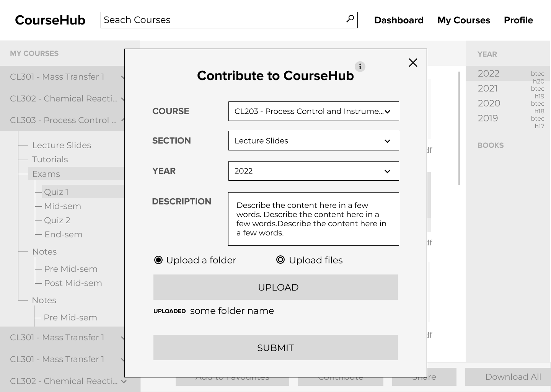
Task: Go to Dashboard in the top navigation
Action: tap(399, 20)
